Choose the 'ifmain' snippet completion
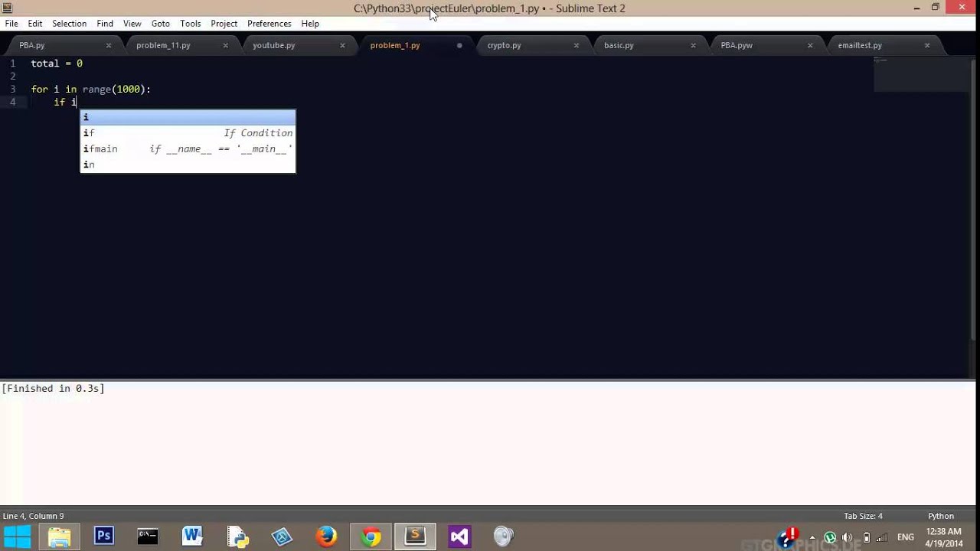 pyautogui.click(x=188, y=149)
